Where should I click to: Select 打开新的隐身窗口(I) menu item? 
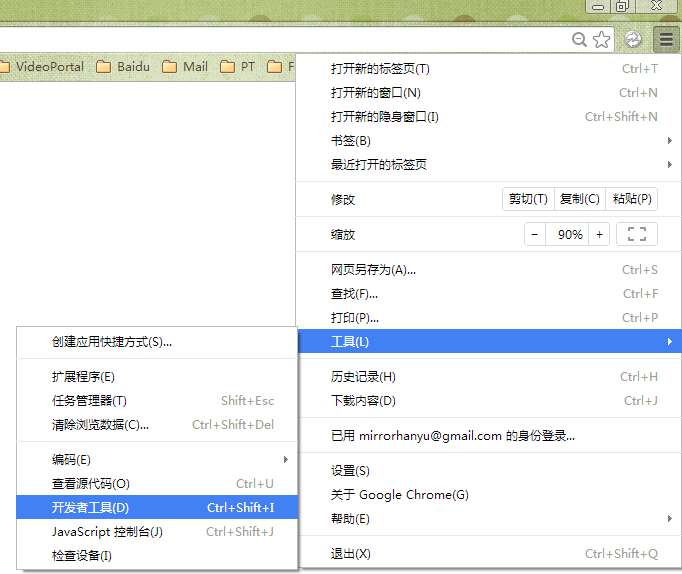(x=489, y=117)
